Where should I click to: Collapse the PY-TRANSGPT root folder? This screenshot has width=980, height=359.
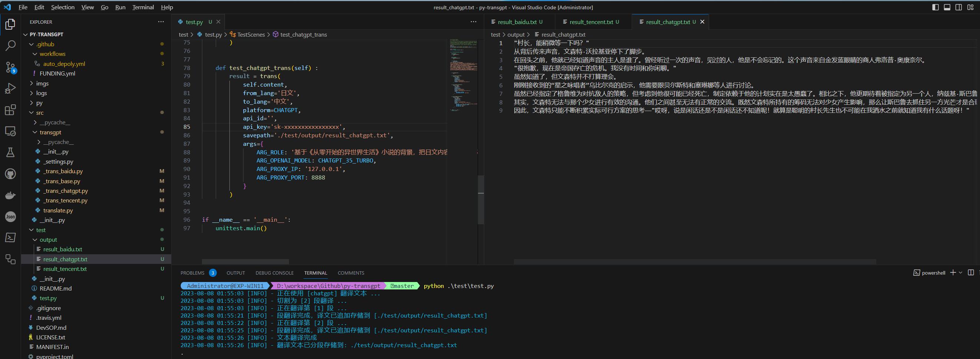point(46,34)
